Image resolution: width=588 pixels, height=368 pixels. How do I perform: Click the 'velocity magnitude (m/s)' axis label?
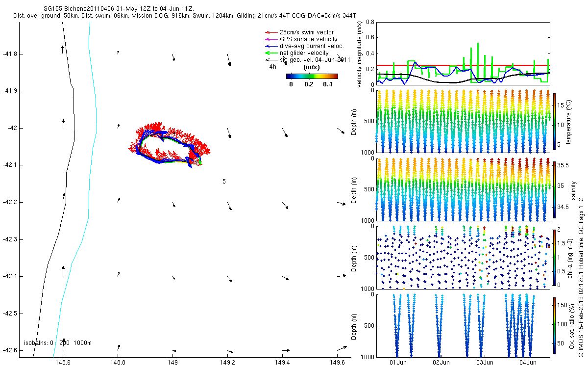360,54
